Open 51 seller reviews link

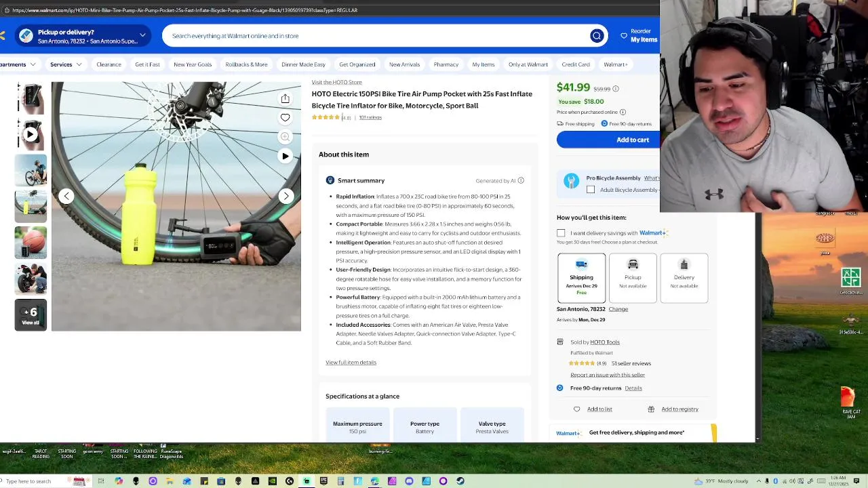pyautogui.click(x=631, y=363)
